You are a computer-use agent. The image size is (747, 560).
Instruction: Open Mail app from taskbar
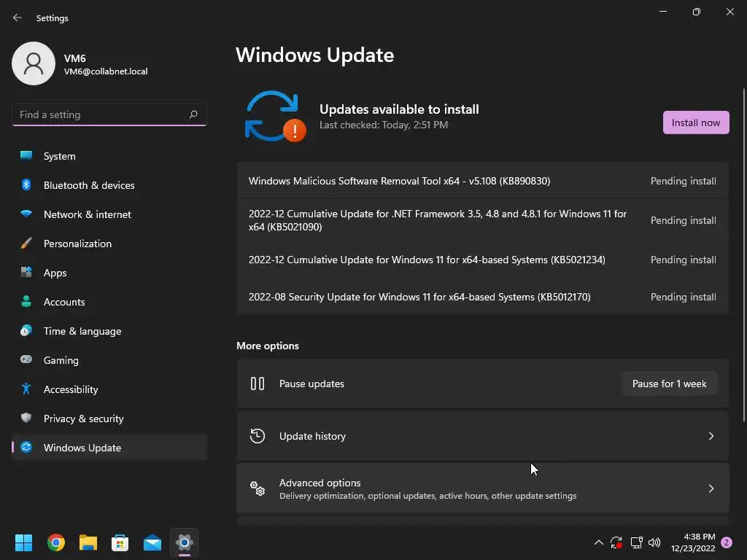pyautogui.click(x=152, y=542)
